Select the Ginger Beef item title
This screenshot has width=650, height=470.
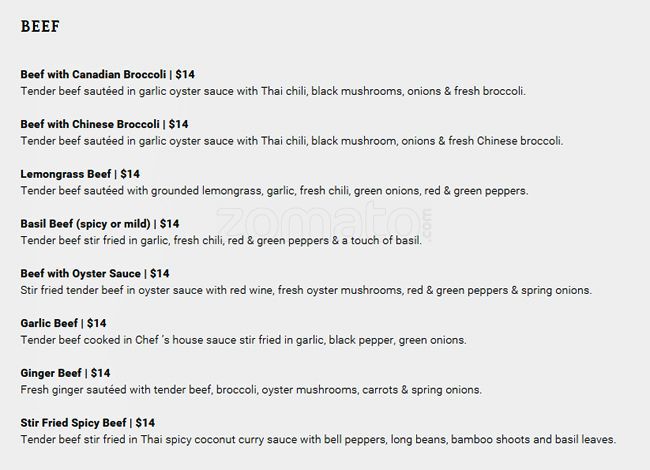[51, 373]
